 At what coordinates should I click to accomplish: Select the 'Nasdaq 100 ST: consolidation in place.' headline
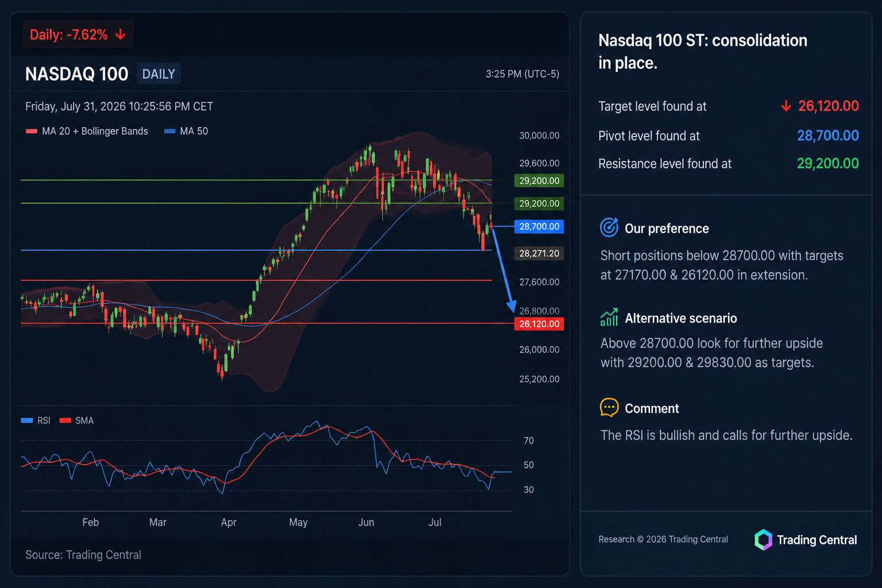(703, 52)
